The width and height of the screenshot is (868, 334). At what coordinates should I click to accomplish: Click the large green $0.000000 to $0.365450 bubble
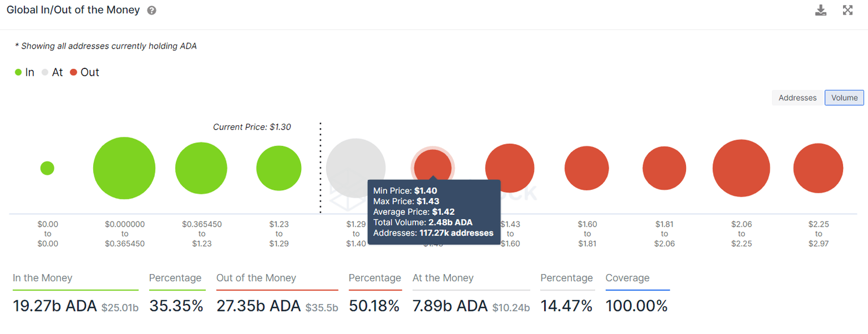124,168
